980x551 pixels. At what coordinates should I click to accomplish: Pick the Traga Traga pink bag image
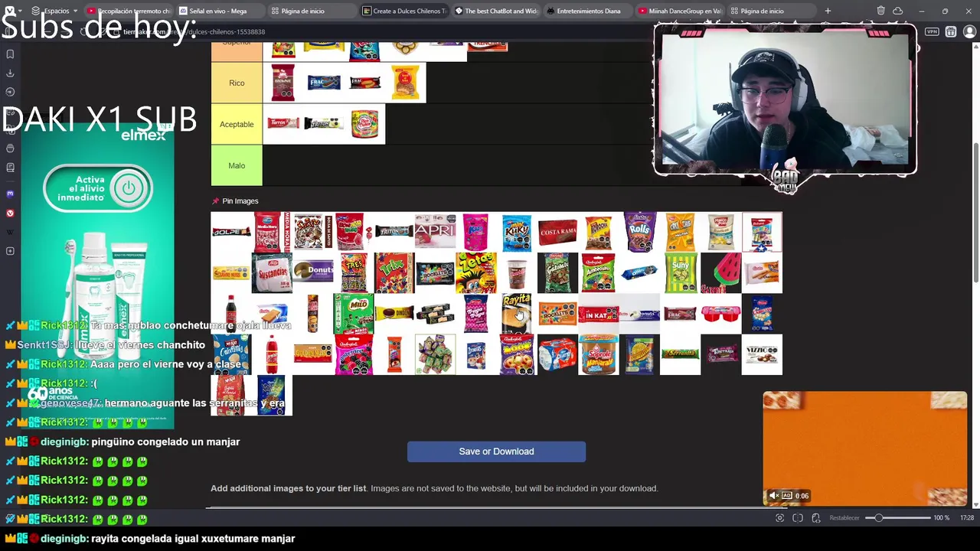(475, 314)
